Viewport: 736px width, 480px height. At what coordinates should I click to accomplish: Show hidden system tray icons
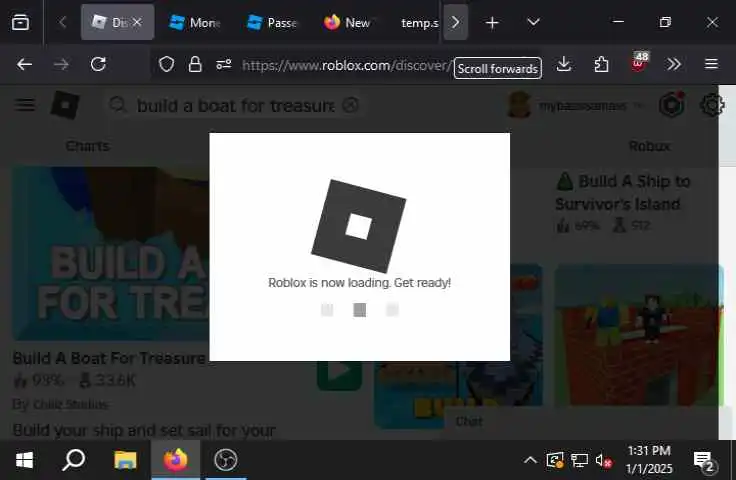[x=530, y=460]
